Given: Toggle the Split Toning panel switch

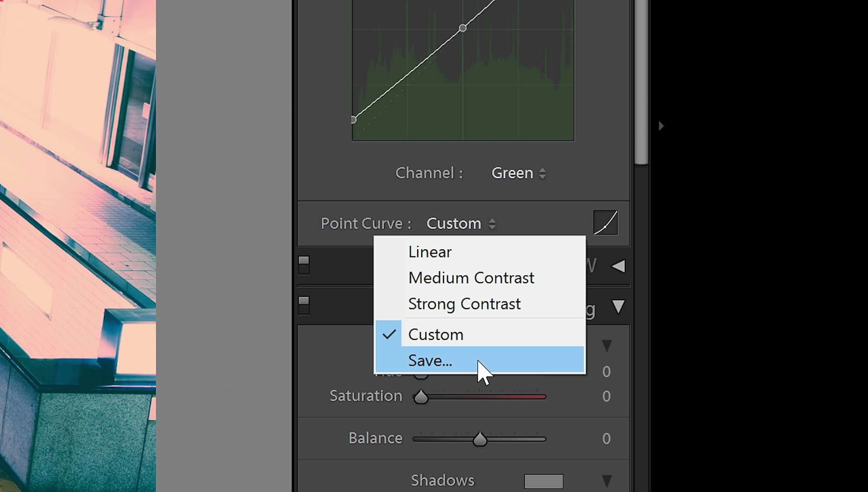Looking at the screenshot, I should (x=304, y=305).
